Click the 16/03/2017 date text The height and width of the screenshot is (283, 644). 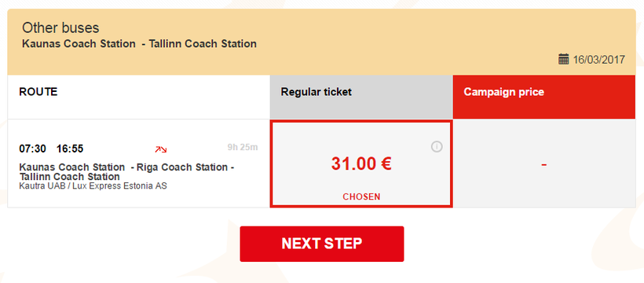[x=598, y=60]
